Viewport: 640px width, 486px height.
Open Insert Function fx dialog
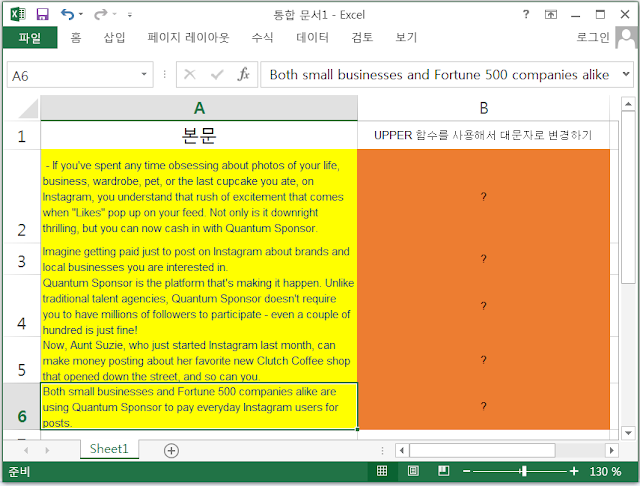(243, 74)
